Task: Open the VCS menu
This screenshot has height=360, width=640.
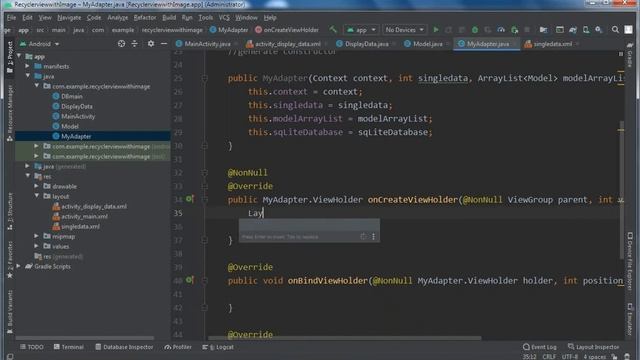Action: pyautogui.click(x=224, y=18)
